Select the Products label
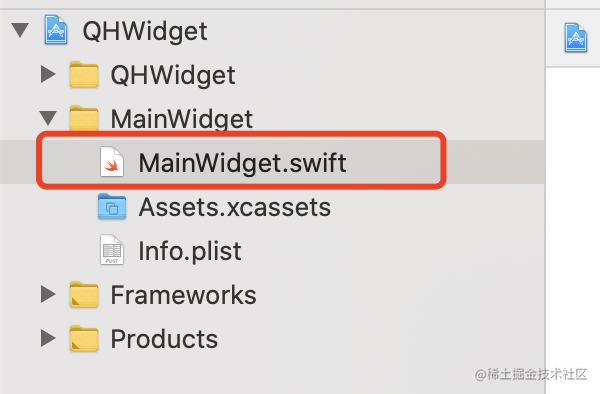 point(164,339)
